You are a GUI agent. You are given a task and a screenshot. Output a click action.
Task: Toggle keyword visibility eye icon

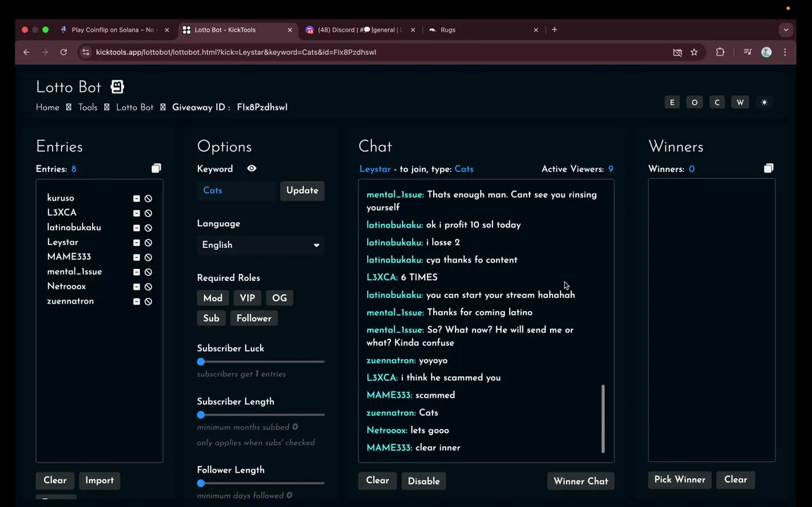(251, 168)
